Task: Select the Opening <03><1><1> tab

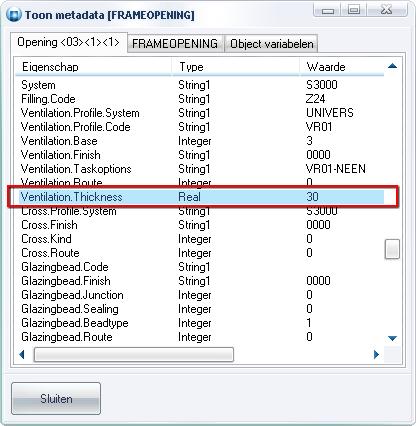Action: point(68,42)
